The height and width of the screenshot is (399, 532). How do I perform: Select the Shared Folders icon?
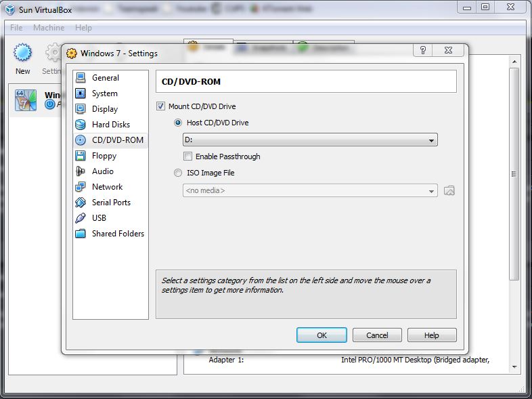tap(81, 234)
